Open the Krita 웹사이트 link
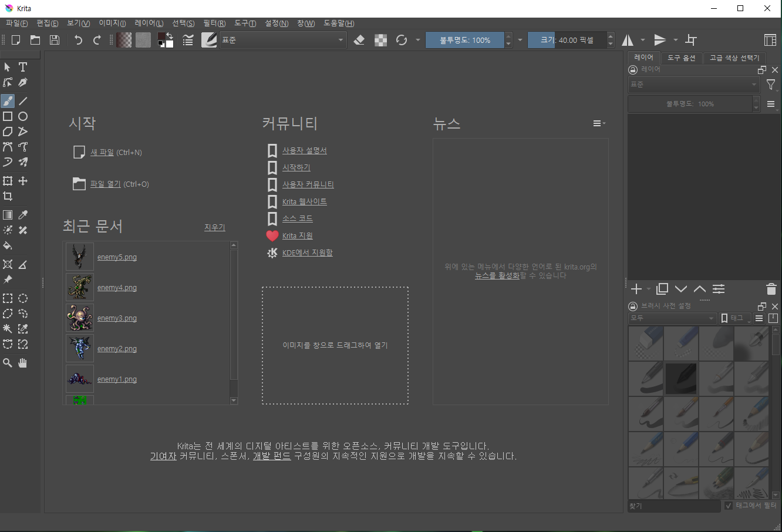The width and height of the screenshot is (782, 532). [305, 201]
